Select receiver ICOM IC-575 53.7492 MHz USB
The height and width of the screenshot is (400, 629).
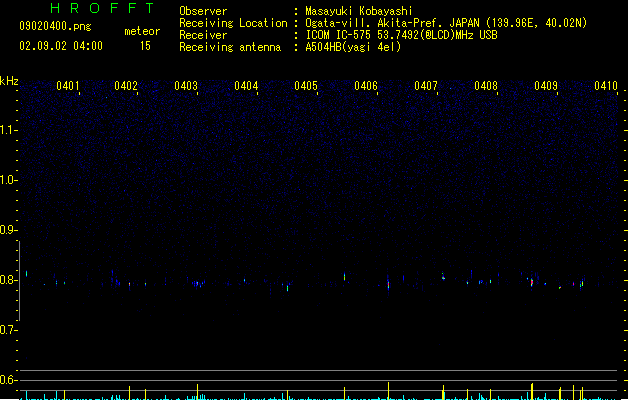pos(401,35)
